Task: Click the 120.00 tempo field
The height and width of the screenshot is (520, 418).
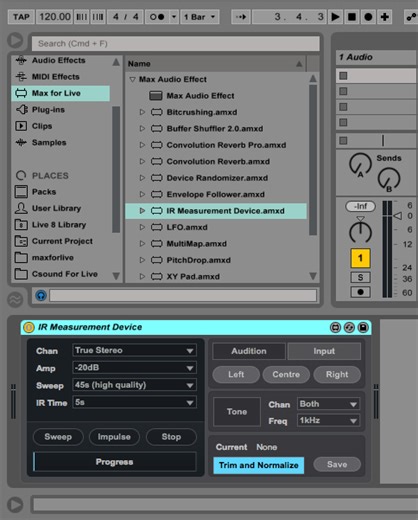Action: coord(55,17)
